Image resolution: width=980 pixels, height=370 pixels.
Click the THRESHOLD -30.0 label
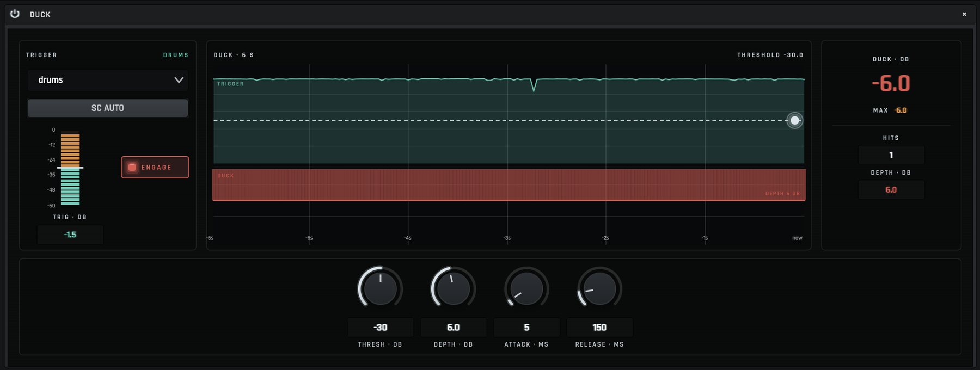pos(770,55)
